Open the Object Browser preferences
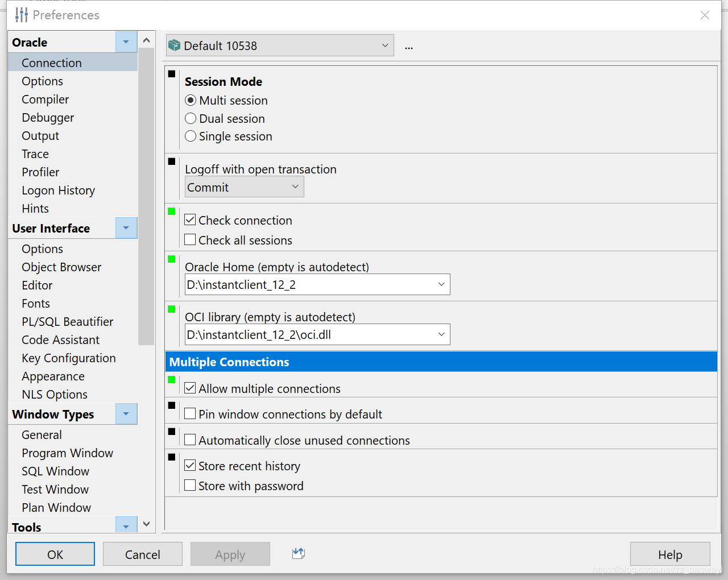This screenshot has height=580, width=728. [x=61, y=267]
